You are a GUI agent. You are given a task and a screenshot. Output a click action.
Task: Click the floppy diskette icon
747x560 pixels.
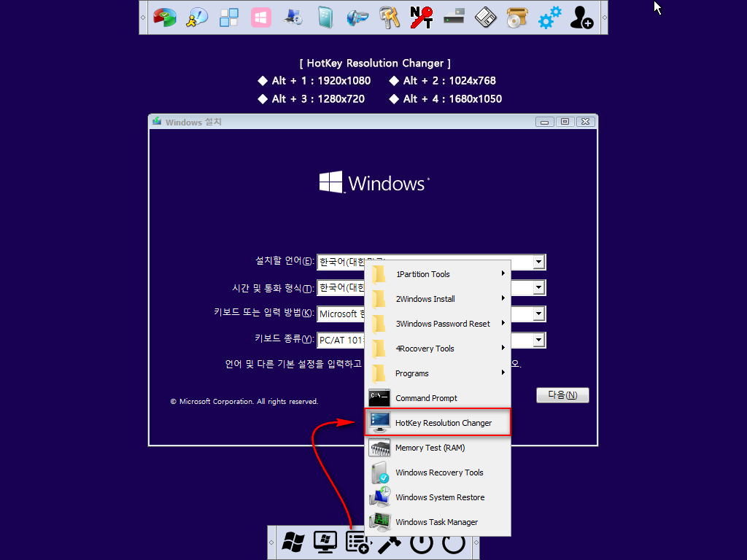coord(485,17)
